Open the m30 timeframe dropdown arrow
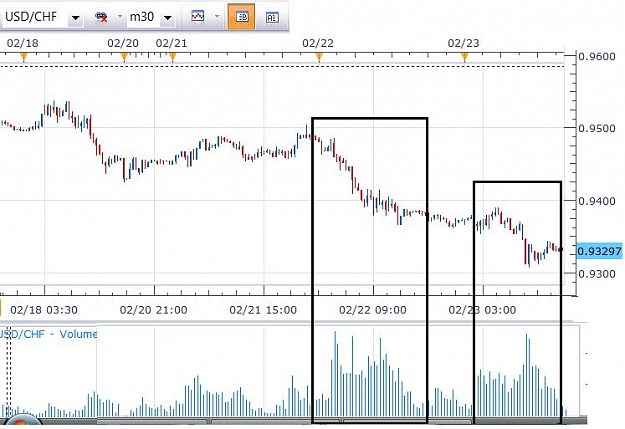625x429 pixels. click(x=168, y=18)
